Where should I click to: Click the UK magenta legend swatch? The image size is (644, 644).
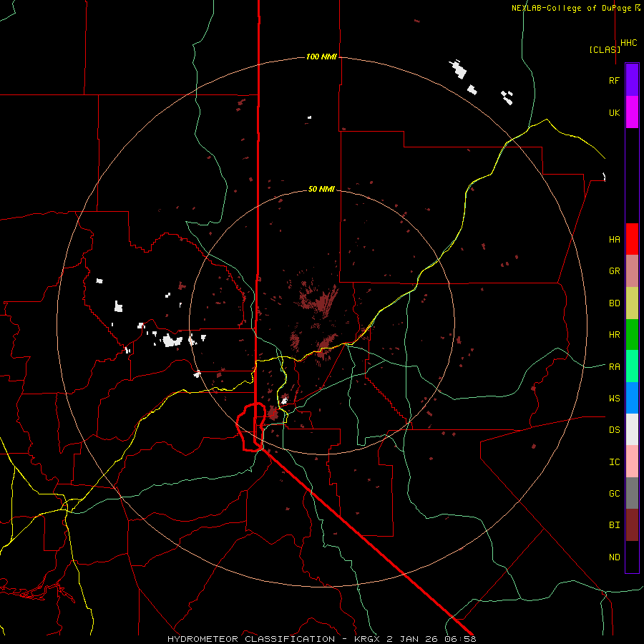(632, 112)
